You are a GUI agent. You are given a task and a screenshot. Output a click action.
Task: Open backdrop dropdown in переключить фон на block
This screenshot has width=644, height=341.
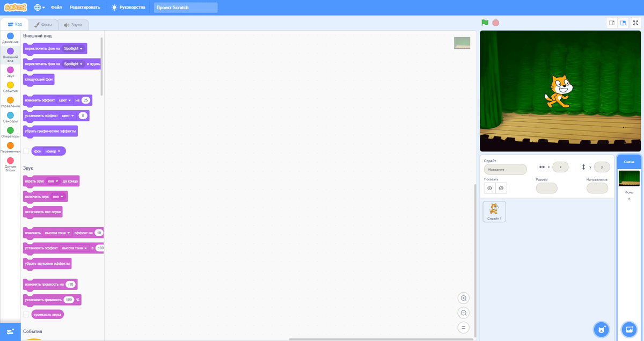pos(73,48)
